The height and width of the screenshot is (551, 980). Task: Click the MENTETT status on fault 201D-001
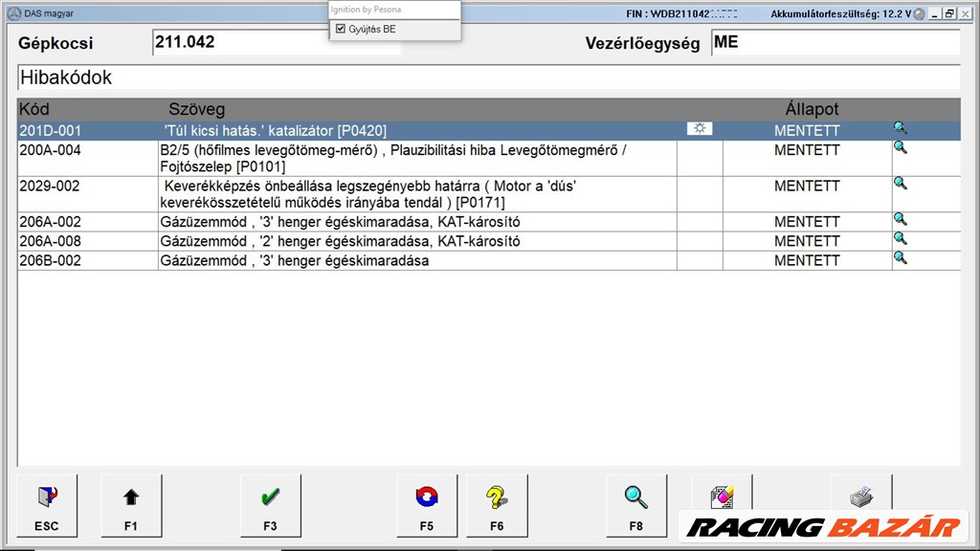[807, 129]
